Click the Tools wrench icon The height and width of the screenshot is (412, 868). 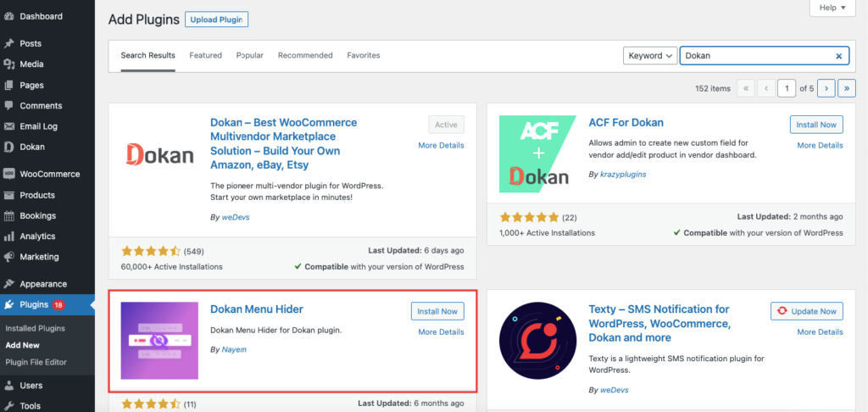8,406
